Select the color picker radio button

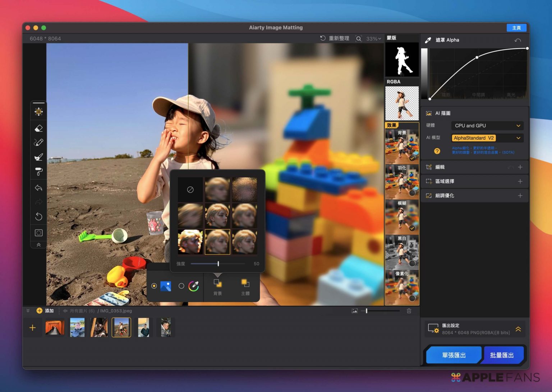(181, 286)
